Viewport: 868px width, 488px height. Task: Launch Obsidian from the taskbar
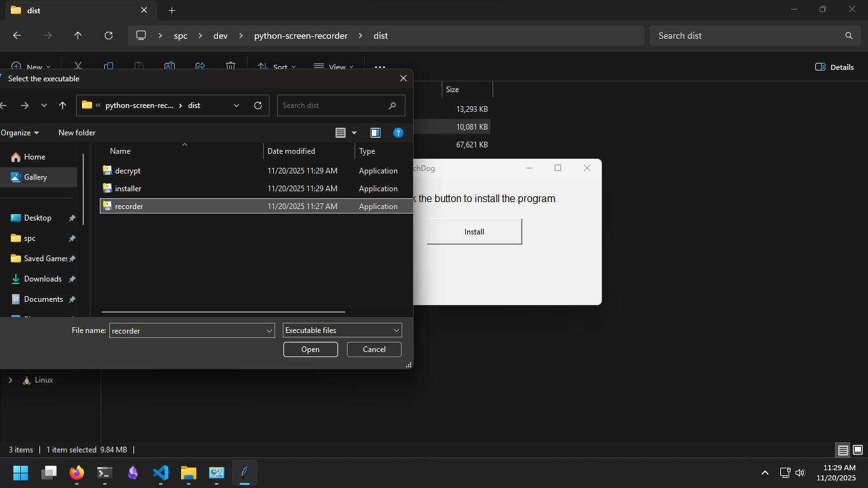tap(133, 473)
